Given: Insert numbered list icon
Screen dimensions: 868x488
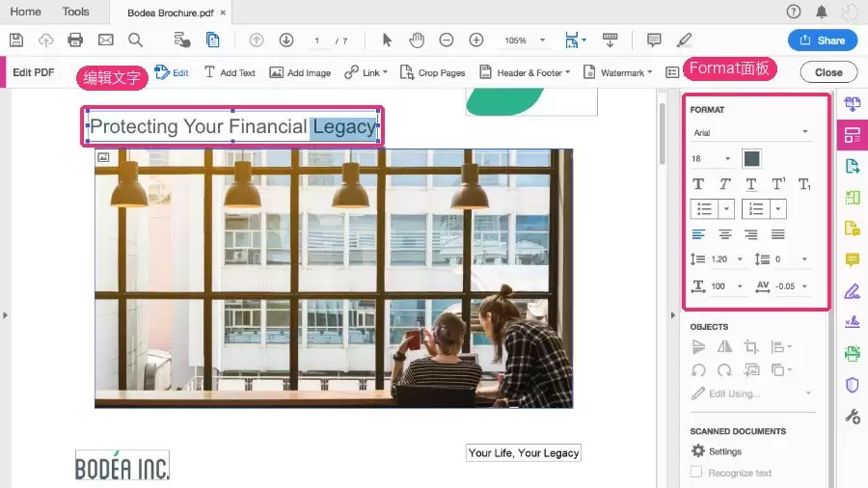Looking at the screenshot, I should pos(755,209).
